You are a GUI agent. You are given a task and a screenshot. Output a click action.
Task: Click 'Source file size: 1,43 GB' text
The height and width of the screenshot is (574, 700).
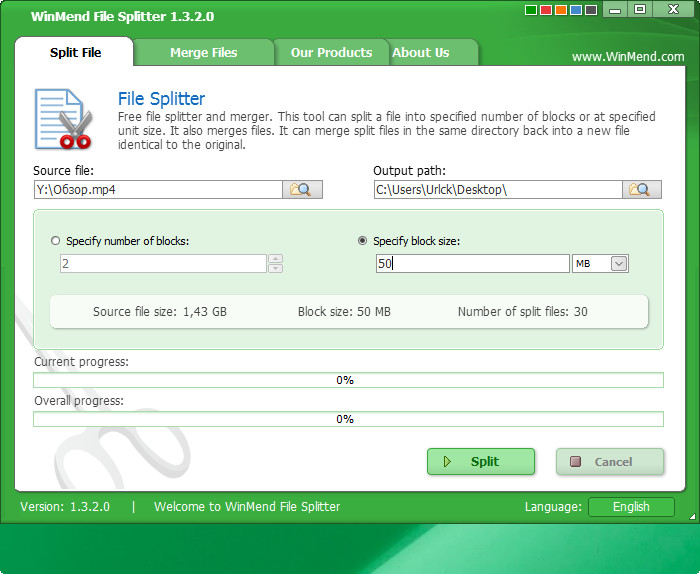(x=160, y=312)
